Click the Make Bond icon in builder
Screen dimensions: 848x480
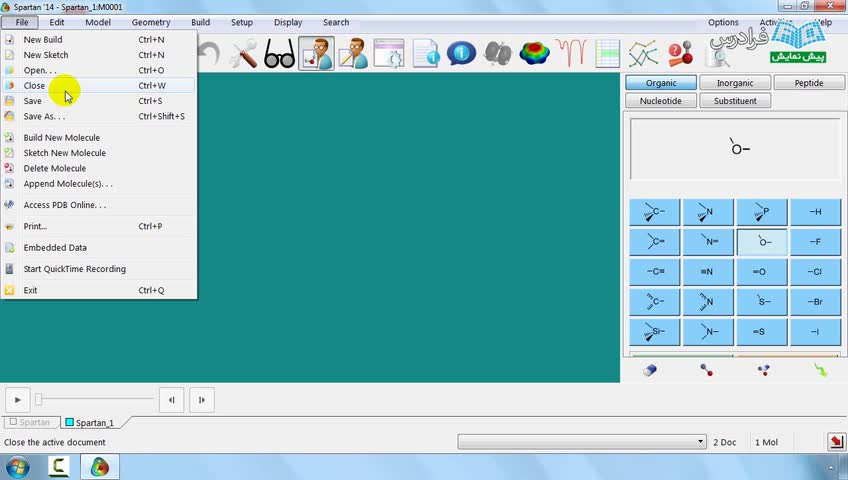(706, 370)
